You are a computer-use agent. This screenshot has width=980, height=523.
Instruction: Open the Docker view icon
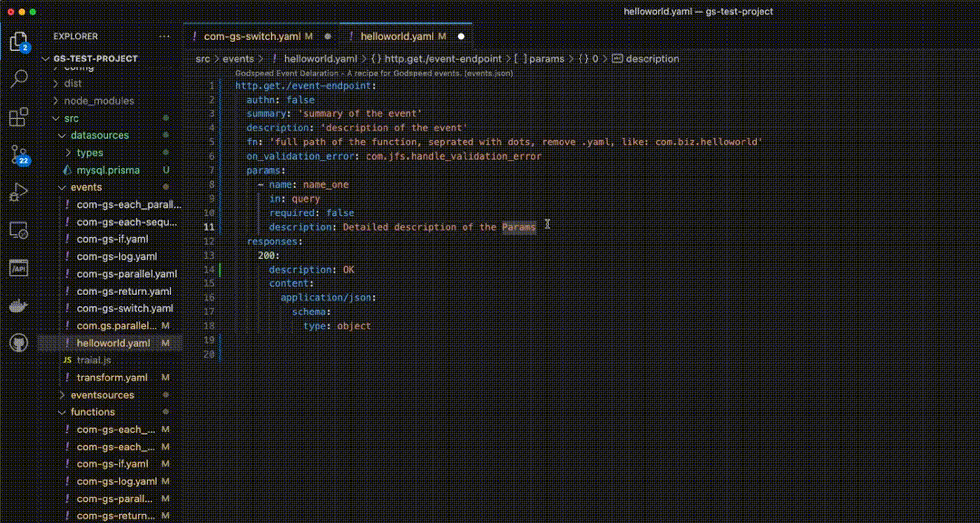19,306
